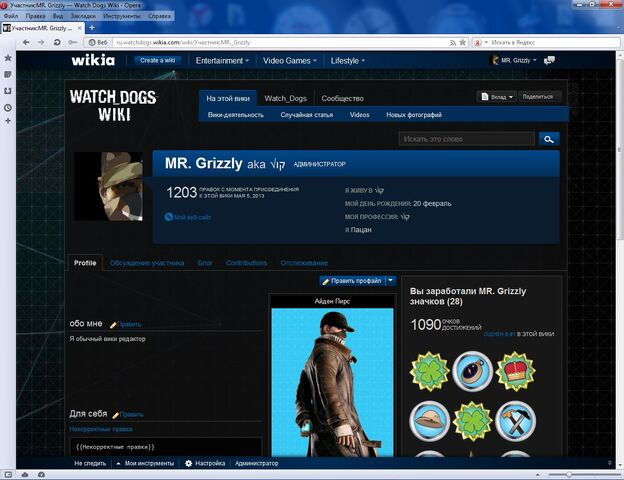Click the first green clover badge
Screen dimensions: 624x480
point(429,371)
